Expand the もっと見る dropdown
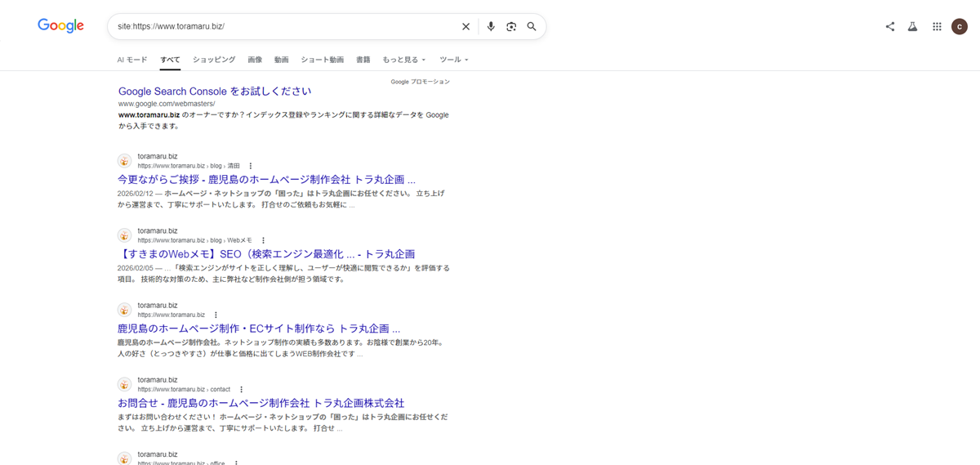 point(403,60)
